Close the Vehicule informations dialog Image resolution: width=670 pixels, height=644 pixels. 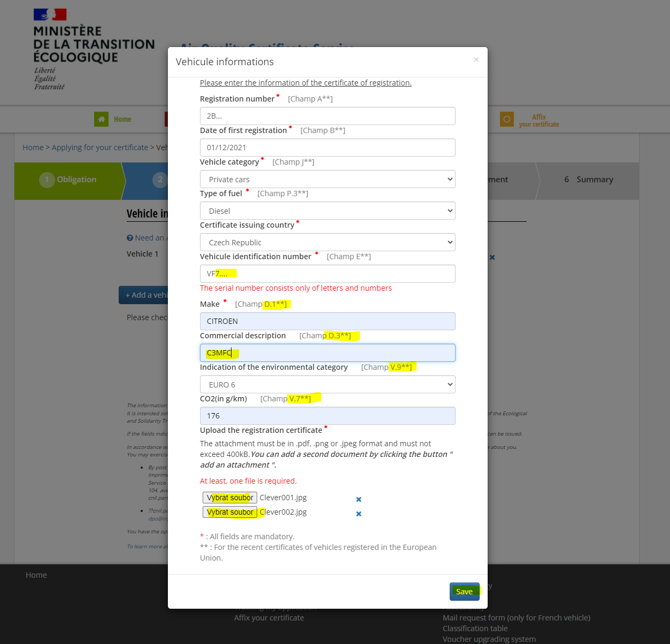[x=476, y=60]
